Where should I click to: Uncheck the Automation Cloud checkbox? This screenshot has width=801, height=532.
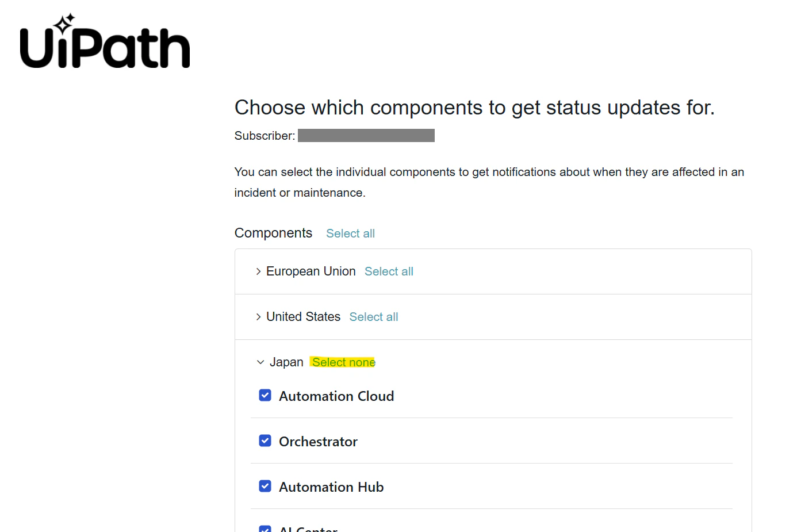(265, 396)
